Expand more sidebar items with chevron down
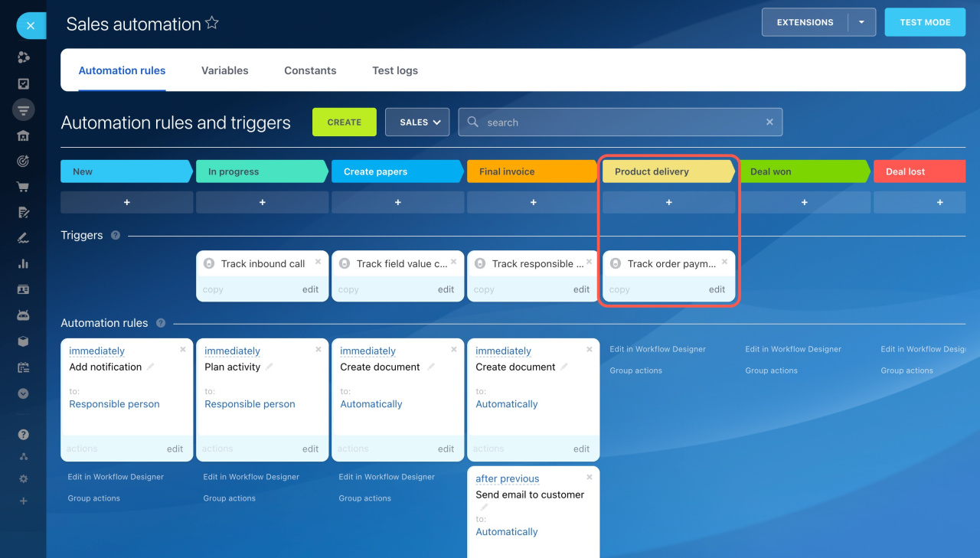This screenshot has height=558, width=980. tap(23, 393)
